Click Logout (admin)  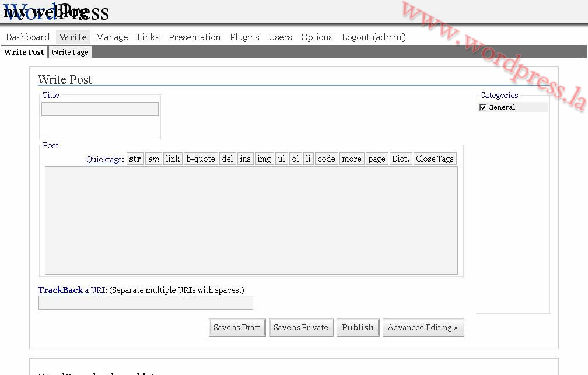(x=374, y=37)
